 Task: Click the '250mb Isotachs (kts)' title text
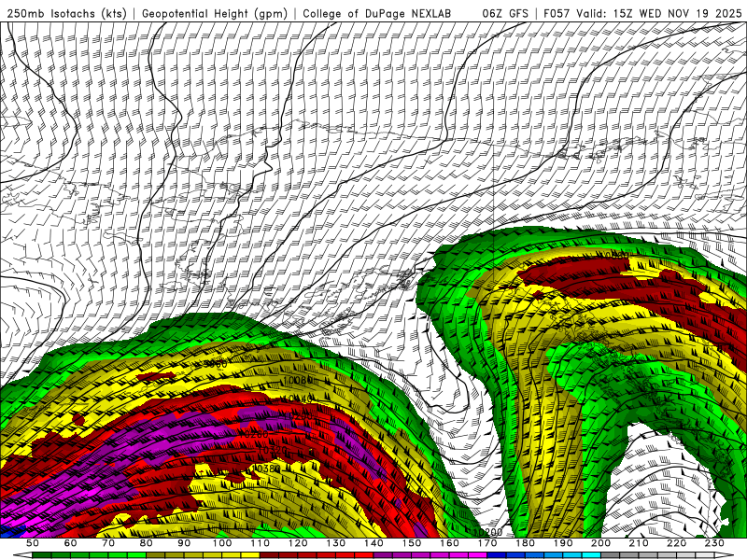(x=66, y=13)
